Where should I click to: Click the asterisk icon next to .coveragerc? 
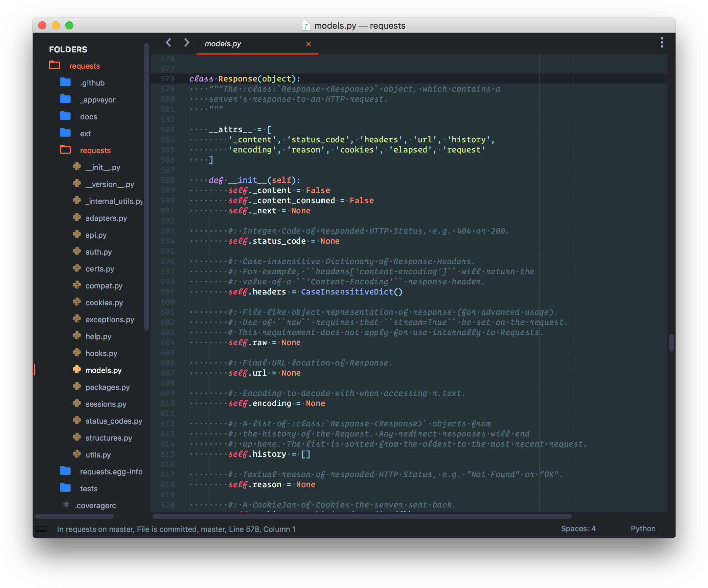pyautogui.click(x=66, y=505)
